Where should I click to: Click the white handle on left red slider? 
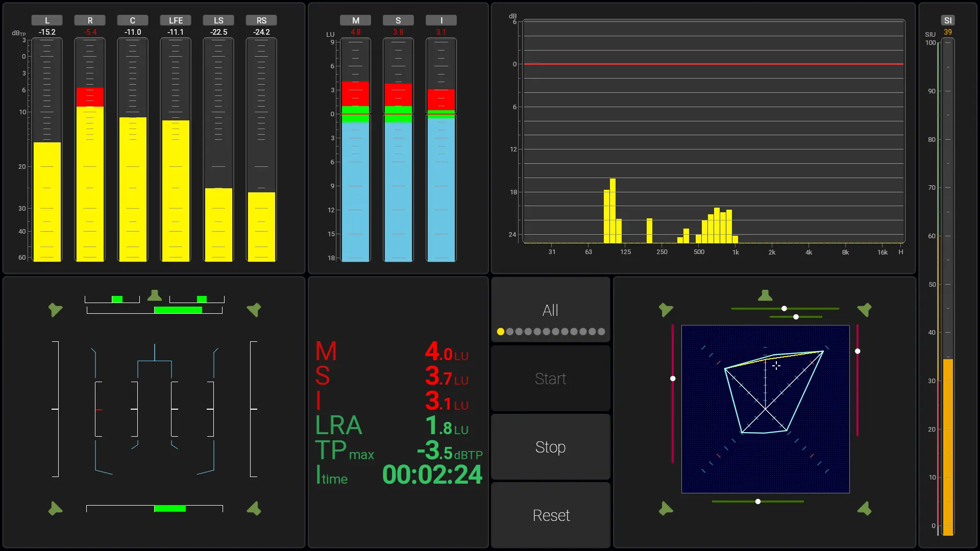tap(673, 379)
